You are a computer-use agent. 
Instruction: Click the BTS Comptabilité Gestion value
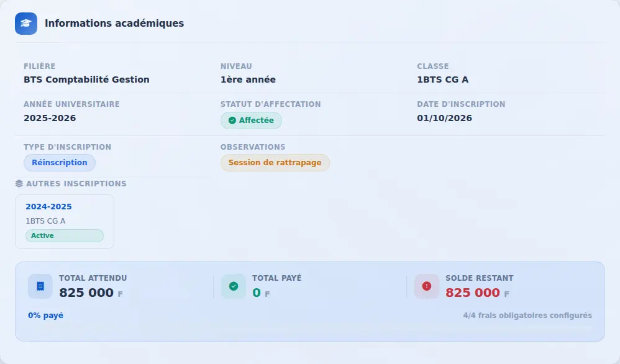tap(86, 80)
